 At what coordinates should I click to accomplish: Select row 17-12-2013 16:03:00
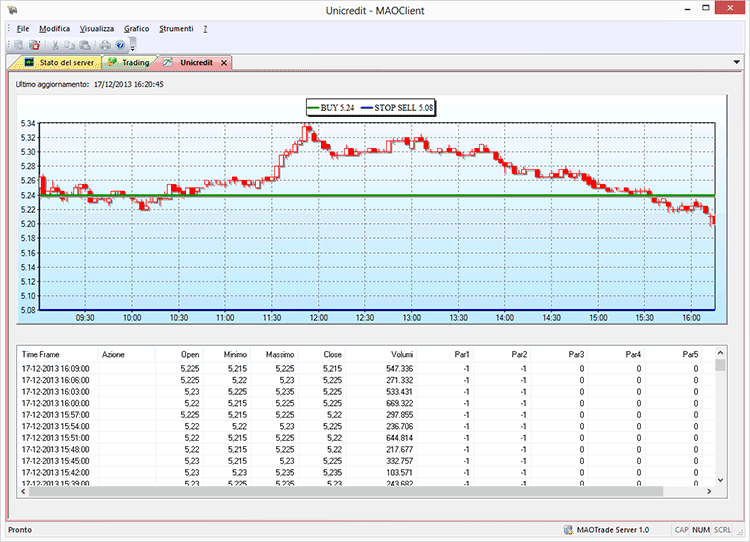point(366,392)
